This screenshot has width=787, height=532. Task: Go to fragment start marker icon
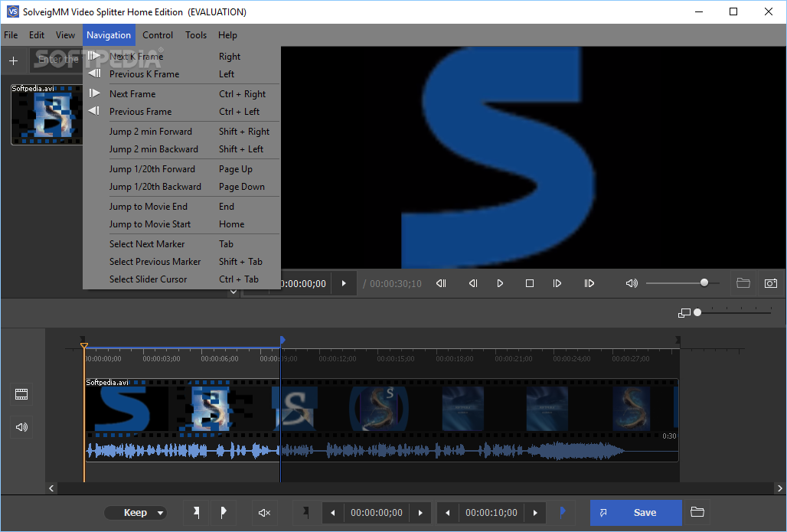pyautogui.click(x=305, y=512)
